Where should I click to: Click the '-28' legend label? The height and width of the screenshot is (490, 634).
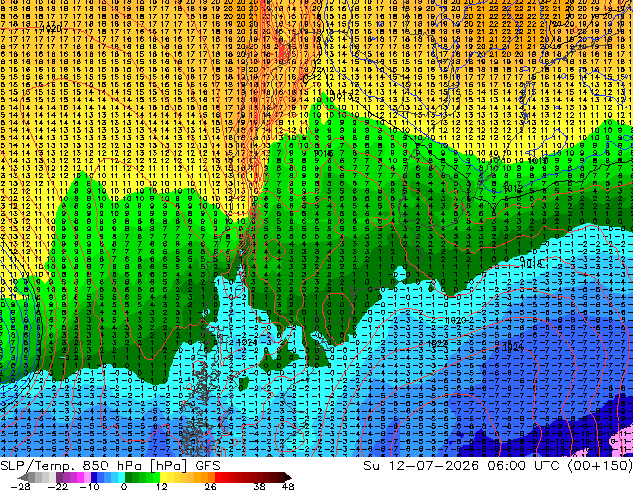(x=20, y=486)
